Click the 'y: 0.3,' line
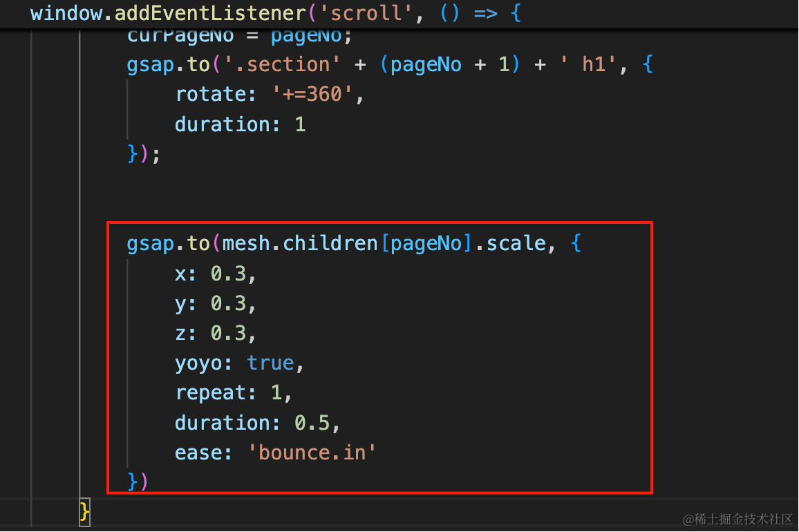The height and width of the screenshot is (532, 799). pyautogui.click(x=215, y=304)
